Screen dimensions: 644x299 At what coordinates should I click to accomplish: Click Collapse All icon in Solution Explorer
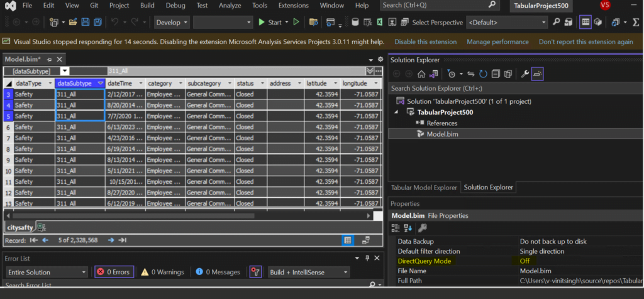[x=496, y=74]
